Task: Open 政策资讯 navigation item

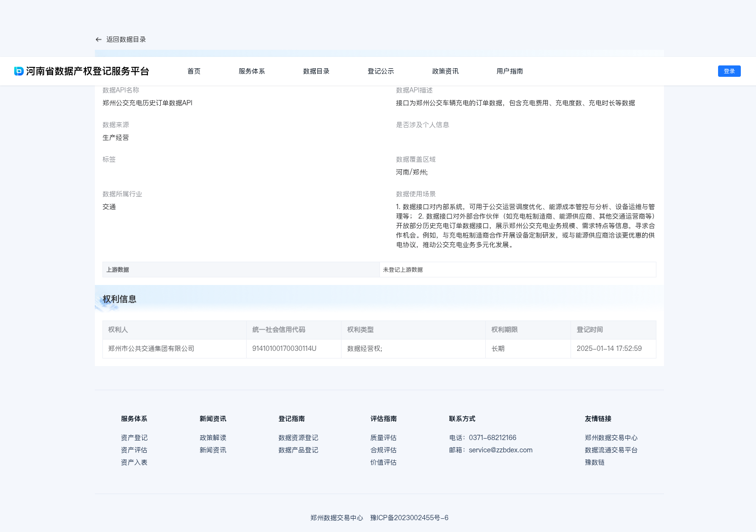Action: pos(445,71)
